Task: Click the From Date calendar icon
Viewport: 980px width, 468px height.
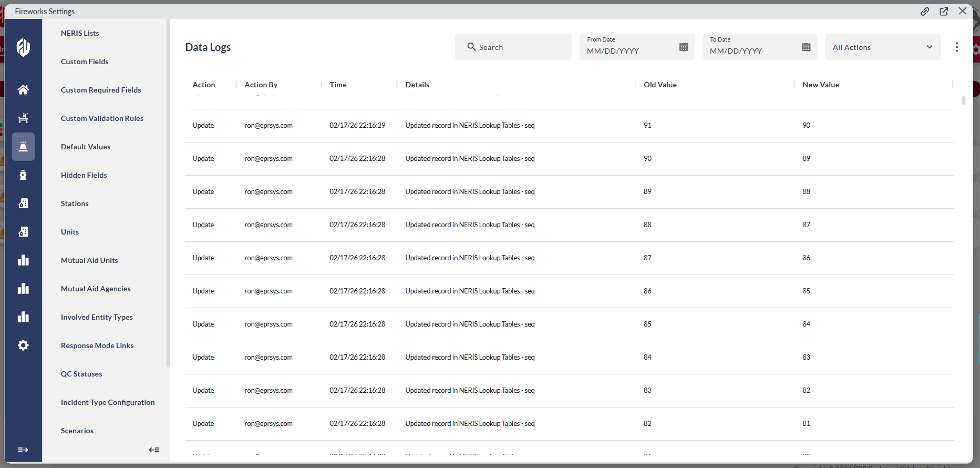Action: point(683,47)
